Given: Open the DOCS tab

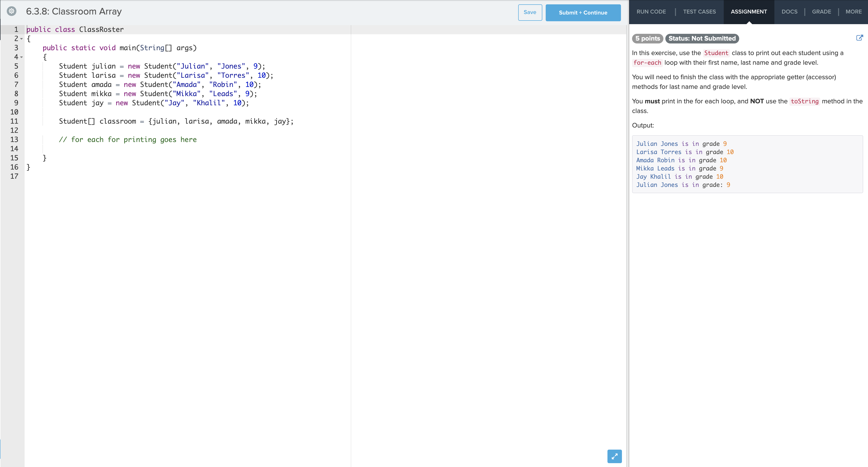Looking at the screenshot, I should point(790,11).
